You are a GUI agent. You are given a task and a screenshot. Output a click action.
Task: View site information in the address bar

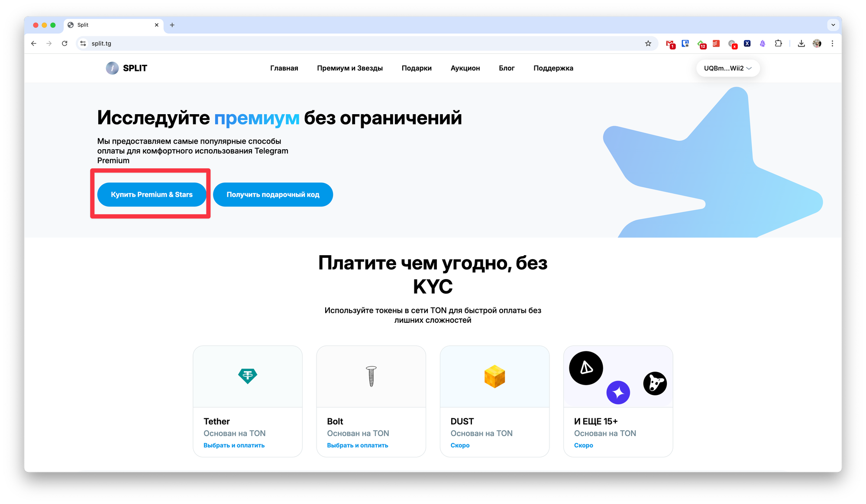83,43
